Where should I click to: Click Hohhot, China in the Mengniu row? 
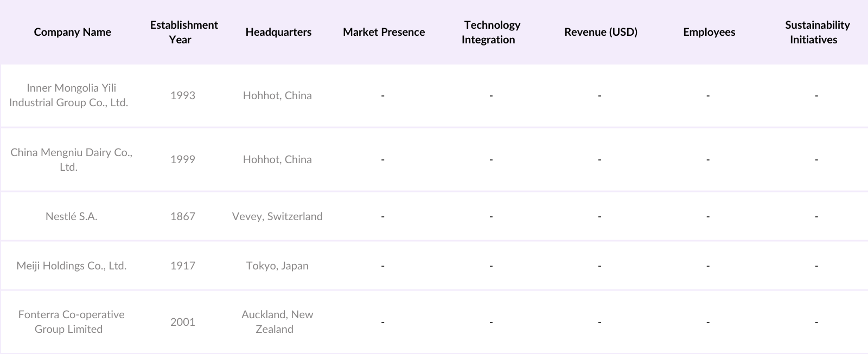(x=277, y=159)
